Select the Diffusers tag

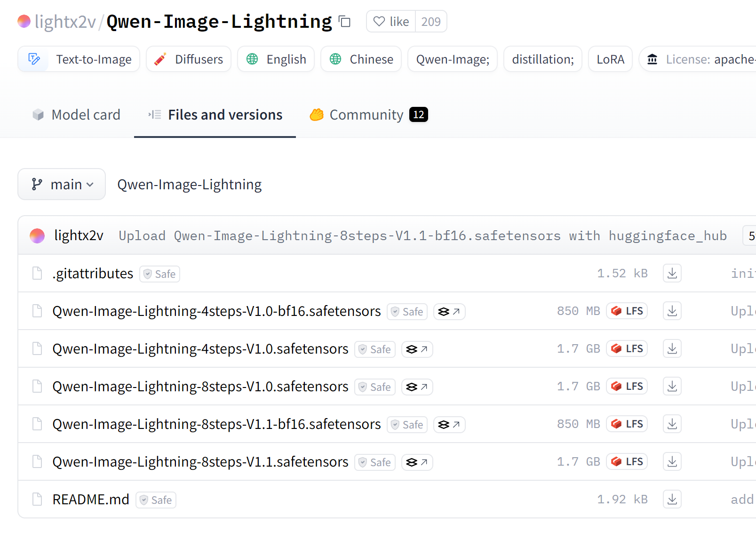pyautogui.click(x=189, y=59)
